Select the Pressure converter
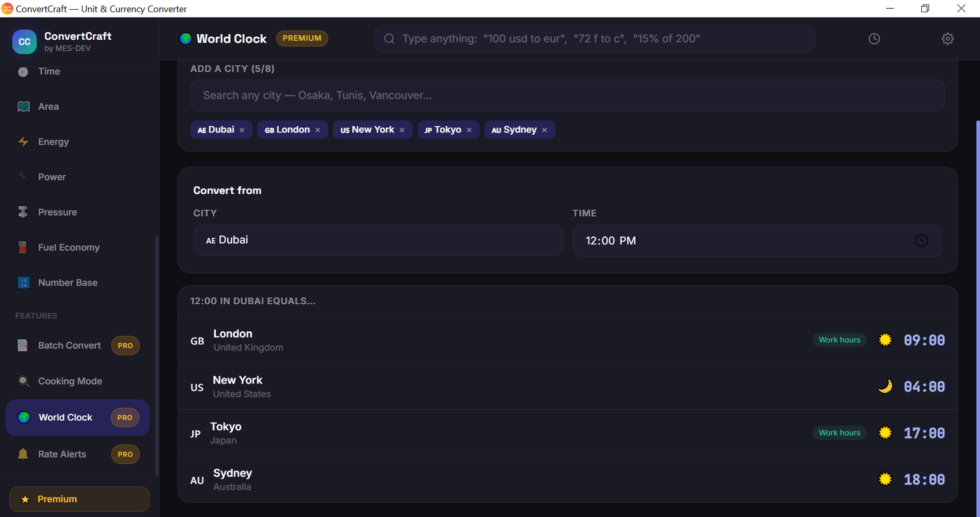 [77, 212]
